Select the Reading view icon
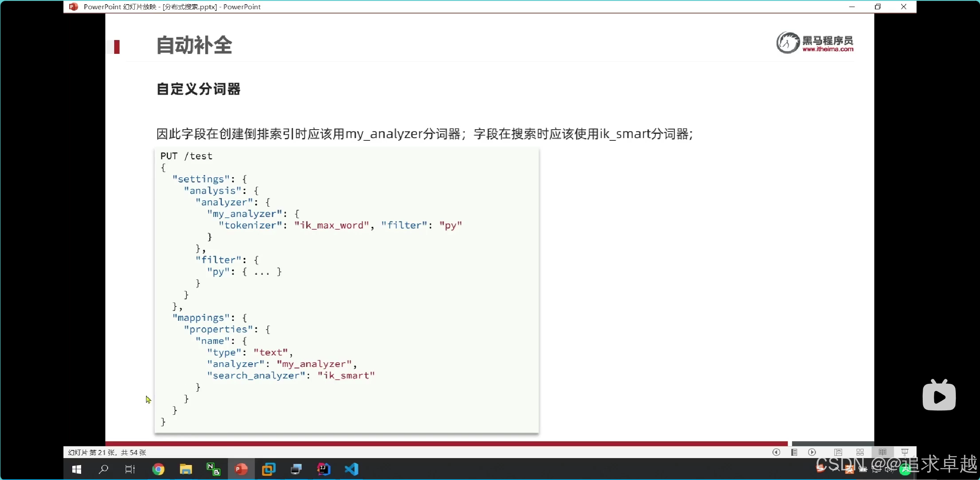Viewport: 980px width, 480px height. (x=882, y=452)
